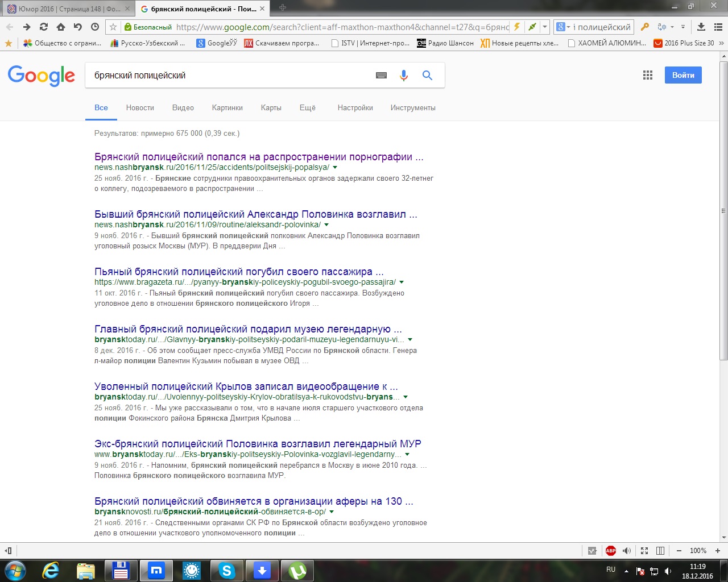
Task: Open the Google apps grid
Action: click(647, 75)
